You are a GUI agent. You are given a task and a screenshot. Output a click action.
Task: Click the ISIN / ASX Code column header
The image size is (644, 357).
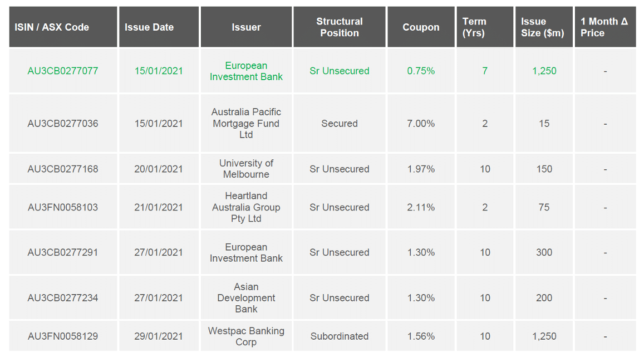pos(63,27)
